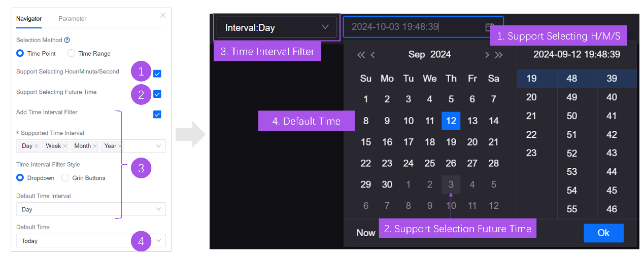The width and height of the screenshot is (644, 261).
Task: Uncheck Support Selecting Hour/Minute/Second
Action: pyautogui.click(x=157, y=74)
